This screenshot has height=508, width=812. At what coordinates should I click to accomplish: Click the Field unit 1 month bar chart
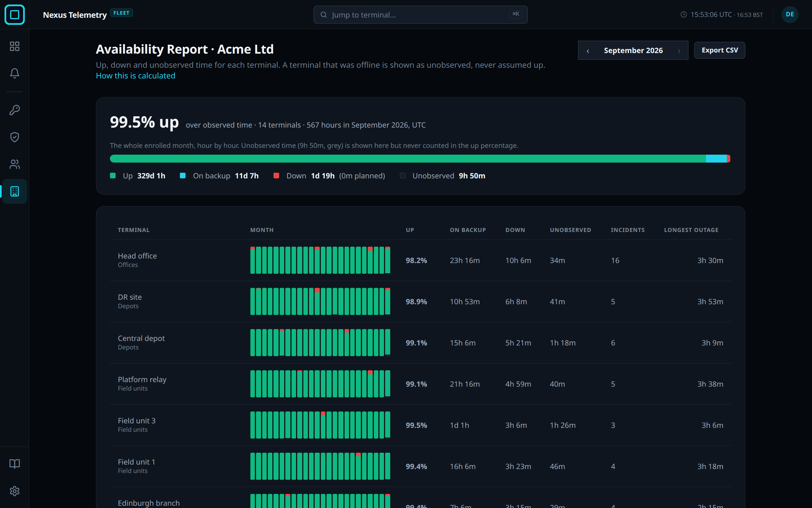pyautogui.click(x=320, y=466)
